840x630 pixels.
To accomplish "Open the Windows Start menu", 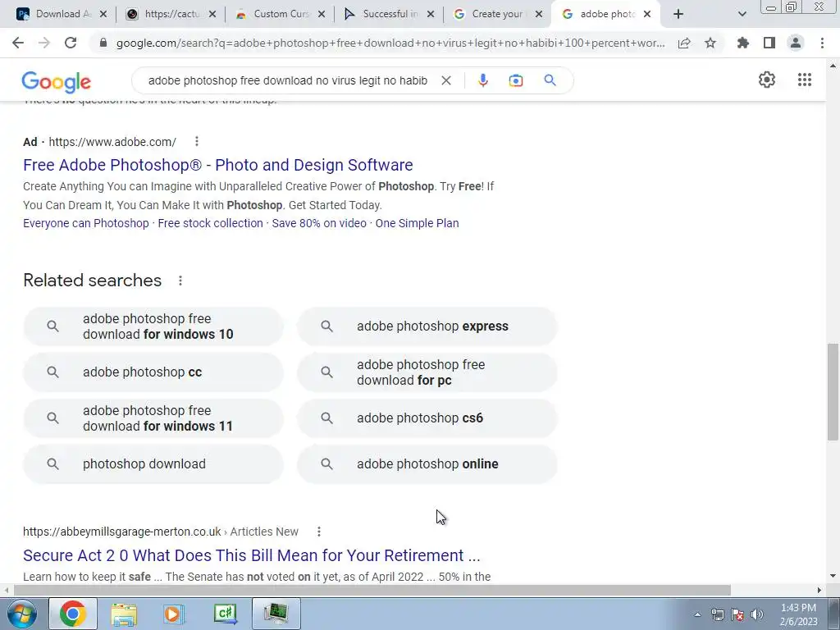I will (21, 614).
